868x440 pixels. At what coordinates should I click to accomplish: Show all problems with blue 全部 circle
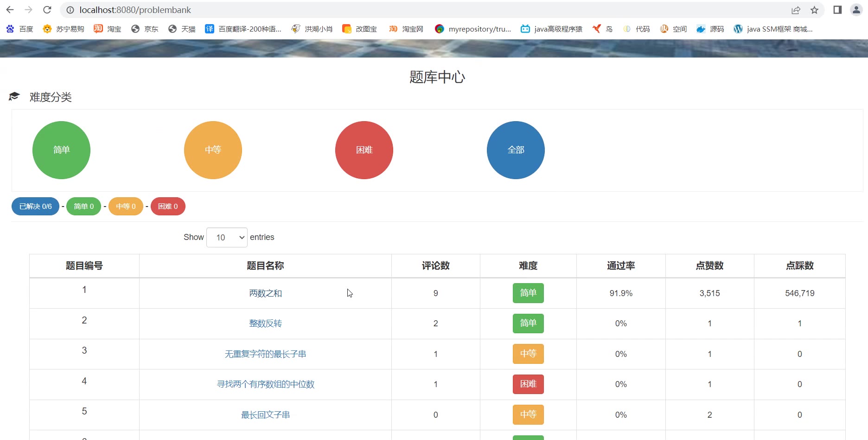(516, 150)
